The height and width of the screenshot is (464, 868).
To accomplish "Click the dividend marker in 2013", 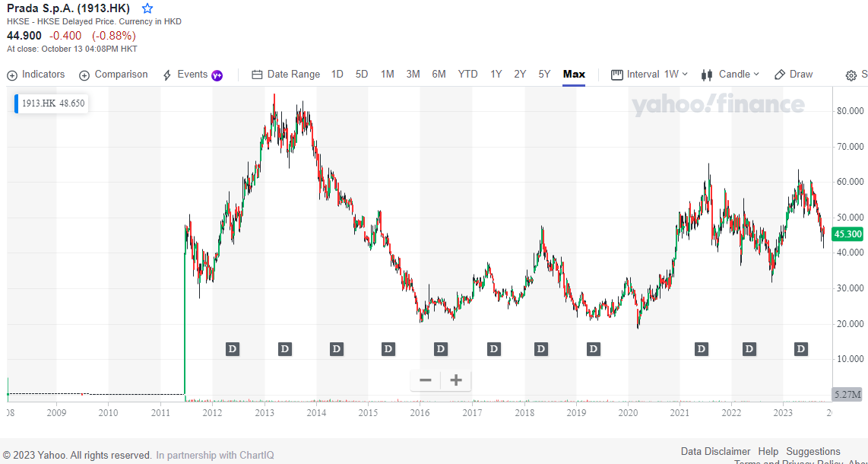I will click(x=284, y=349).
